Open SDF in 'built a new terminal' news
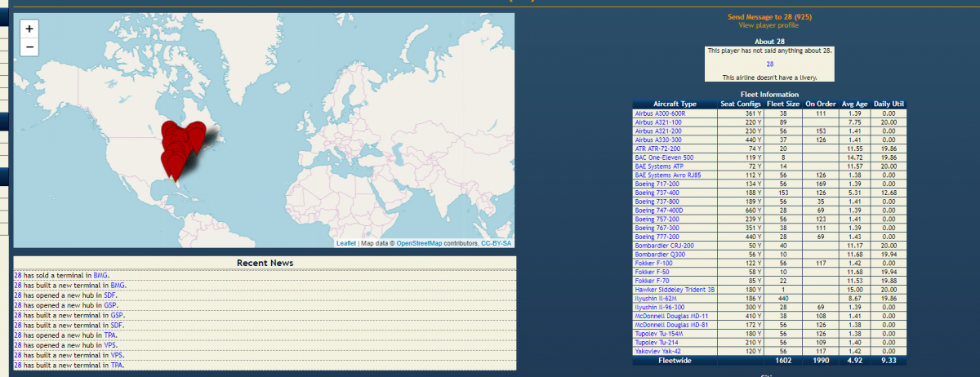This screenshot has width=980, height=377. click(117, 324)
